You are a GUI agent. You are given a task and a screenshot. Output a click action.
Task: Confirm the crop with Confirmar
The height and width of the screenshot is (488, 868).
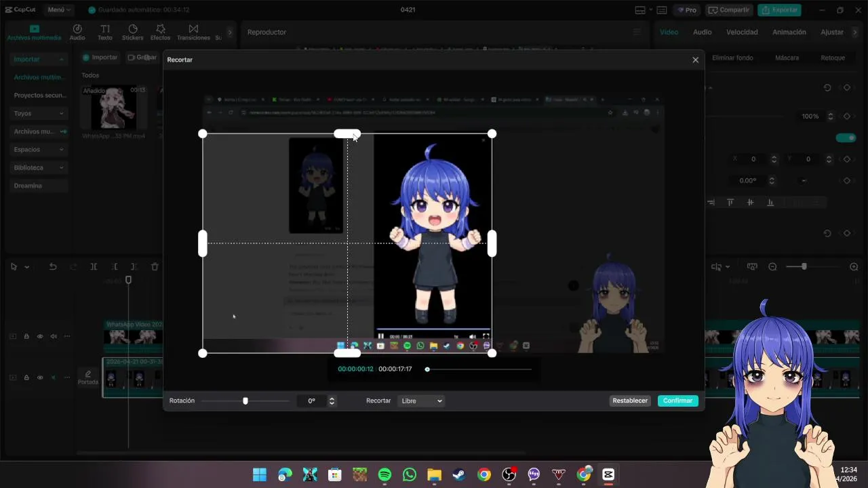click(677, 401)
